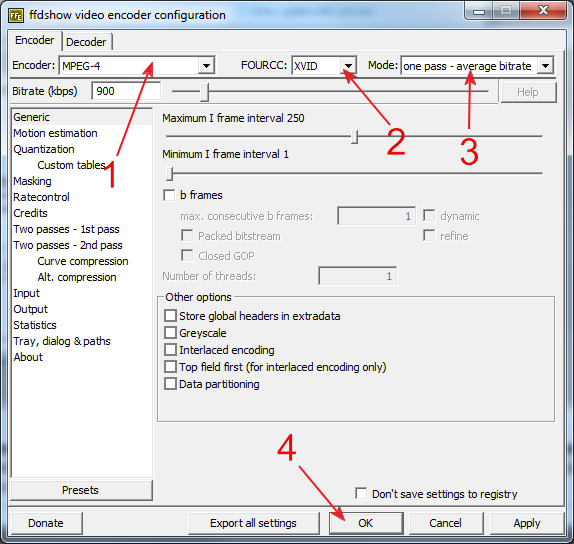Check Don't save settings to registry
The width and height of the screenshot is (574, 544).
[x=361, y=493]
